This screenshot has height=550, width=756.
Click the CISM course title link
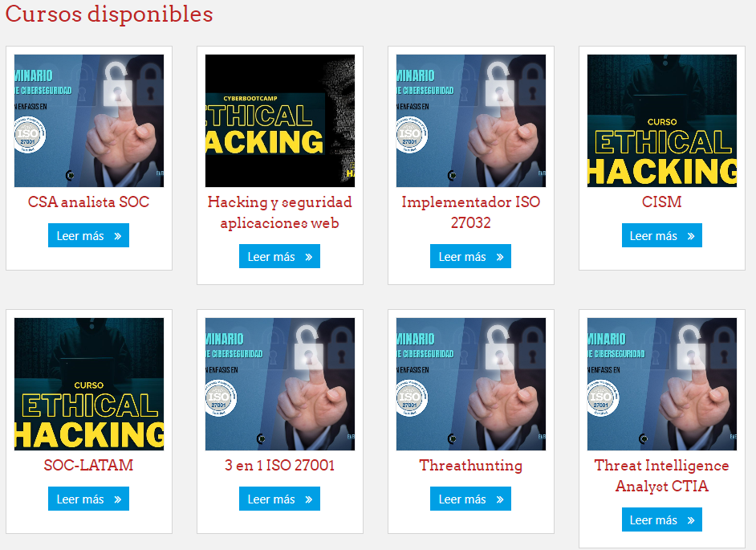[661, 202]
